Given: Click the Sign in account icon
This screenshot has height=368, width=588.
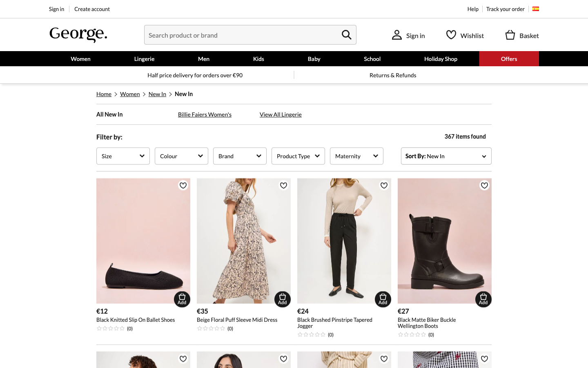Looking at the screenshot, I should (396, 35).
